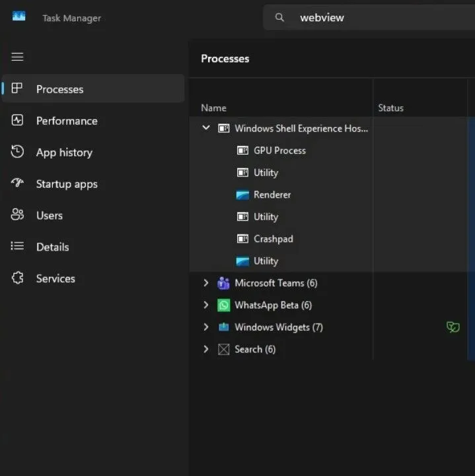This screenshot has width=475, height=476.
Task: Switch to the Users page
Action: [50, 216]
